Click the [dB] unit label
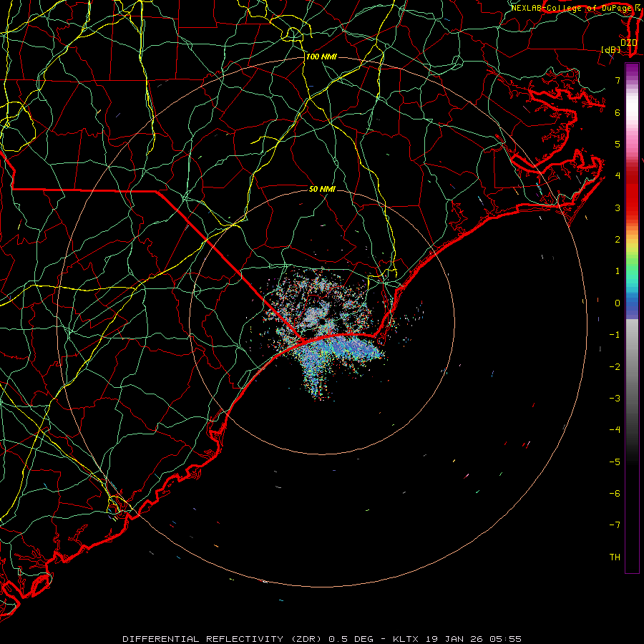The image size is (644, 644). 611,50
